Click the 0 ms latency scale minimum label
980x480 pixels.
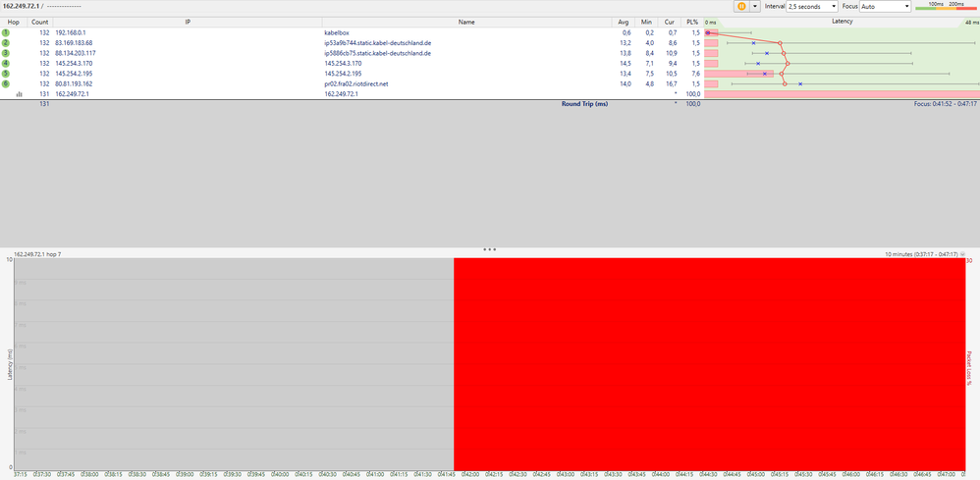click(x=711, y=23)
